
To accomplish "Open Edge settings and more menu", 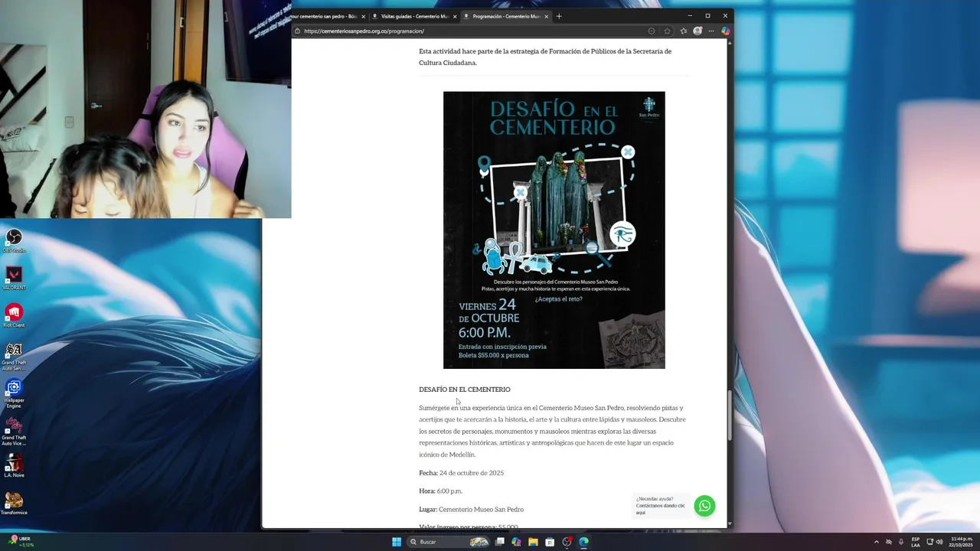I will [x=711, y=31].
